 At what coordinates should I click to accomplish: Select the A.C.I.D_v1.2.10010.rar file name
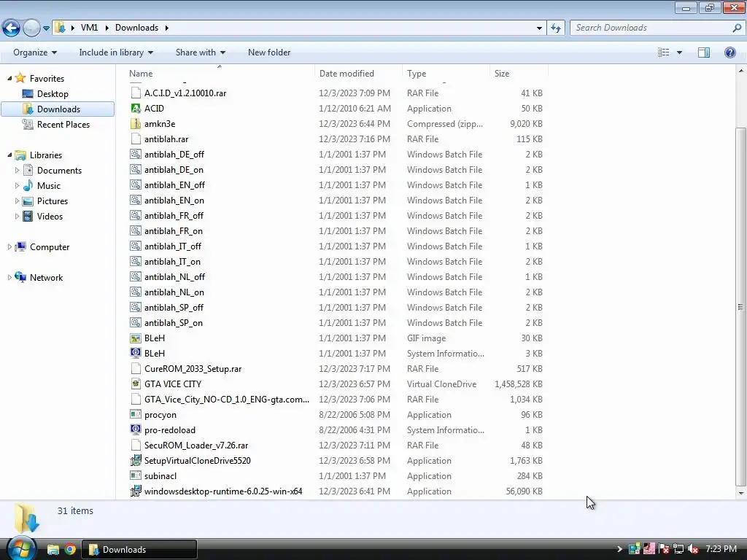tap(185, 93)
